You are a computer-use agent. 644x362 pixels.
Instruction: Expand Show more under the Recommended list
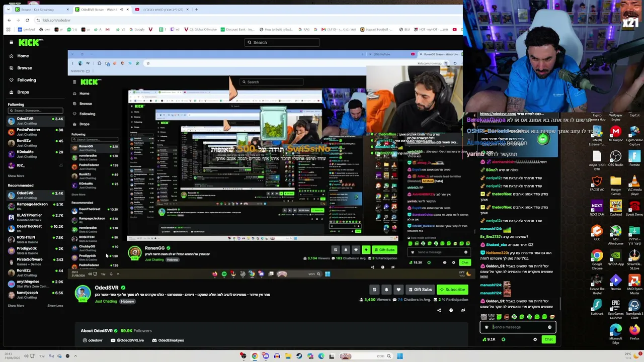click(x=16, y=306)
